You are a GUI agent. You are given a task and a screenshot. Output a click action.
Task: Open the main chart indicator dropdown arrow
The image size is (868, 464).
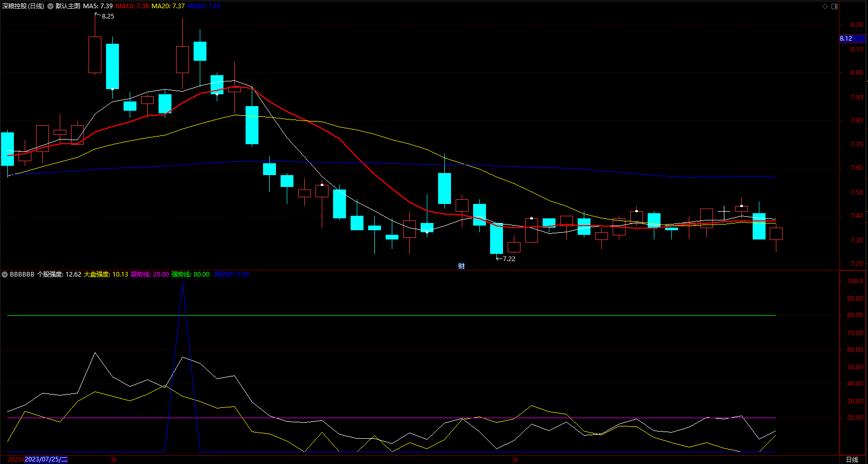click(x=50, y=6)
